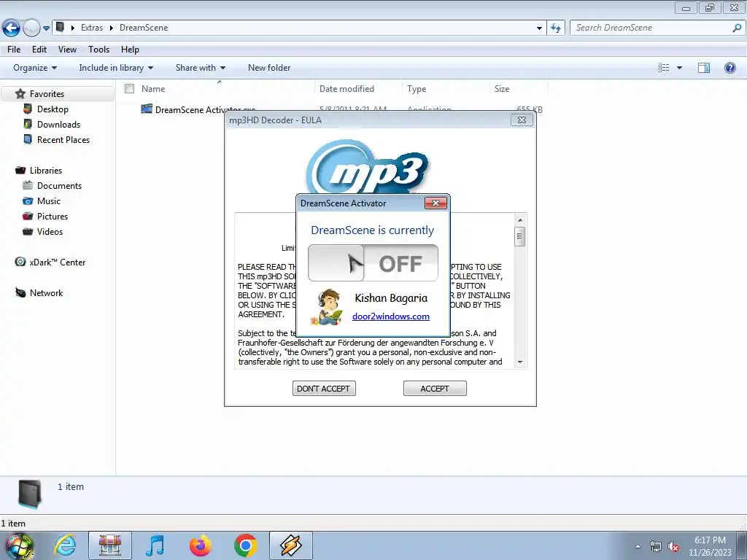Launch Internet Explorer from the taskbar
The width and height of the screenshot is (747, 560).
click(65, 545)
